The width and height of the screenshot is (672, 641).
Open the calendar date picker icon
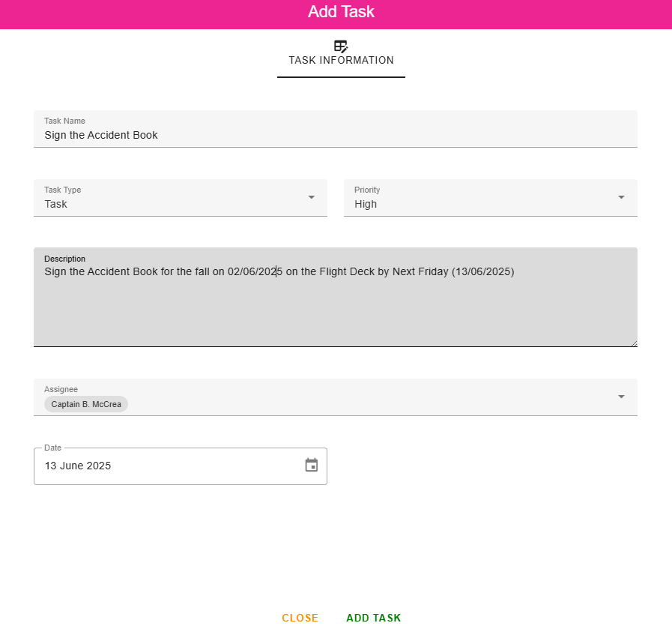(x=312, y=466)
